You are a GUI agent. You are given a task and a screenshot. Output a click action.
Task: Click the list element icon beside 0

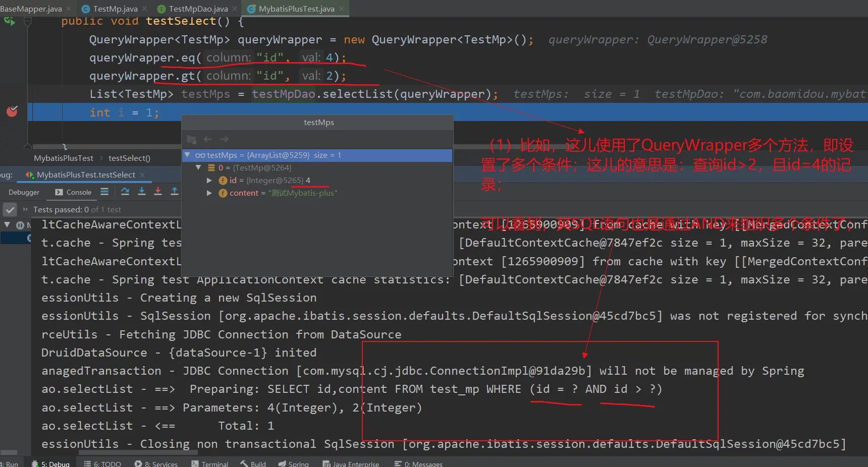click(x=212, y=168)
